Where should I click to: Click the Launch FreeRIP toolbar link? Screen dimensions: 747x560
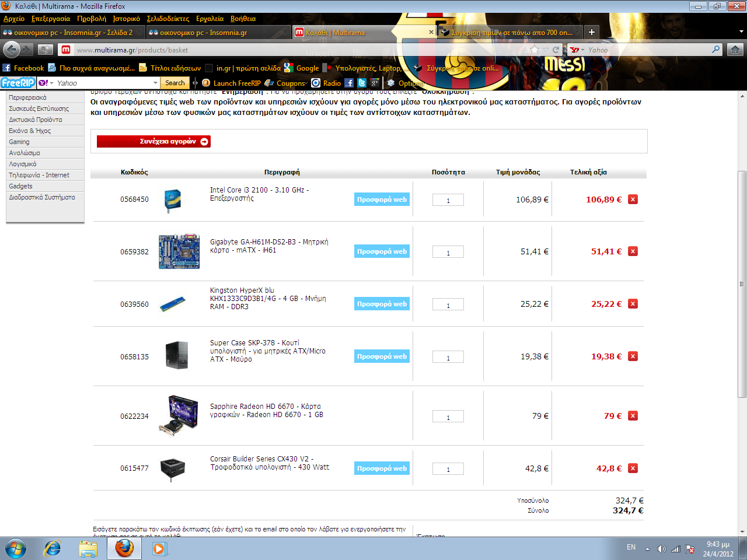[x=231, y=83]
